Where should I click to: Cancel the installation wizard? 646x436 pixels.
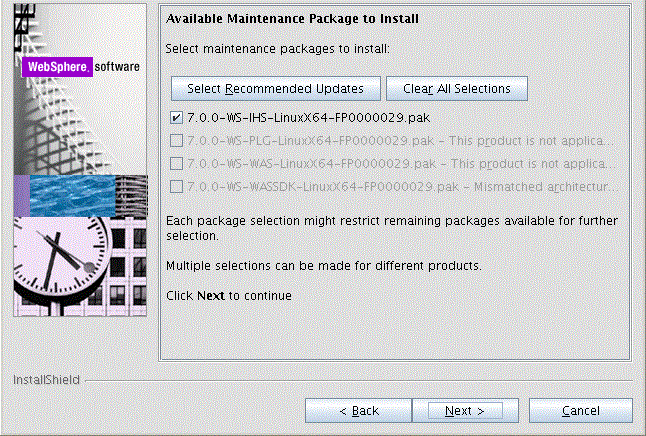point(580,411)
